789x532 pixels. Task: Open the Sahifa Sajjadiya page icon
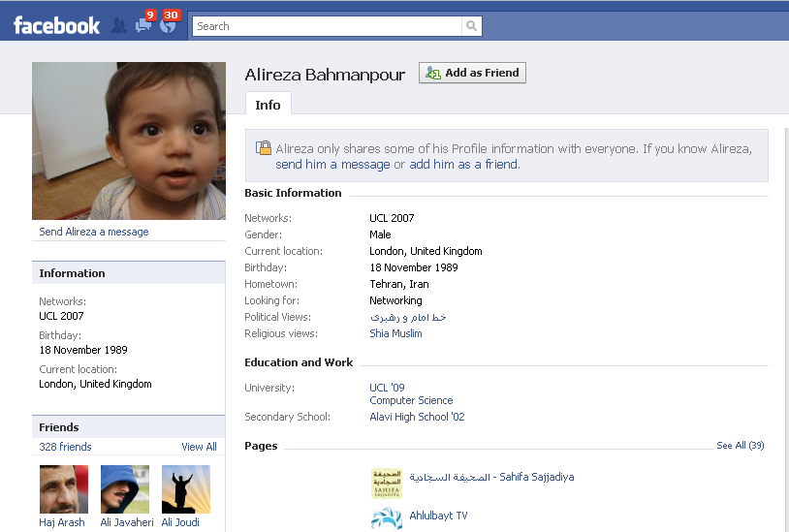click(x=387, y=483)
